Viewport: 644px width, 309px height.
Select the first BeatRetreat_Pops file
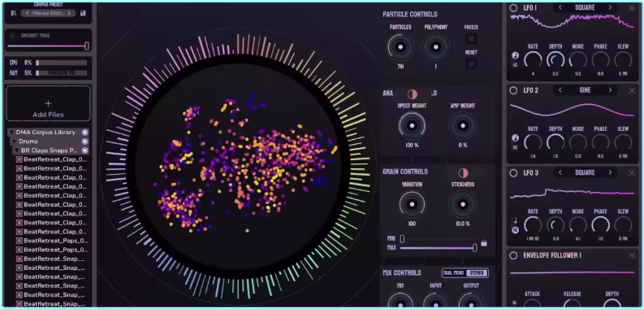point(52,241)
